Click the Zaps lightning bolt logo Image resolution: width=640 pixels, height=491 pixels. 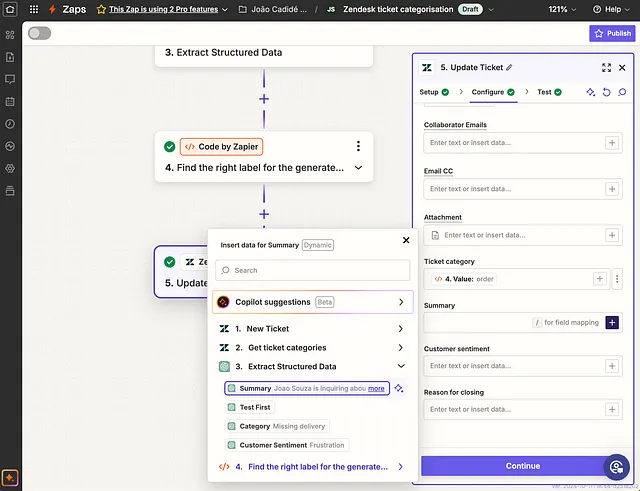[52, 9]
